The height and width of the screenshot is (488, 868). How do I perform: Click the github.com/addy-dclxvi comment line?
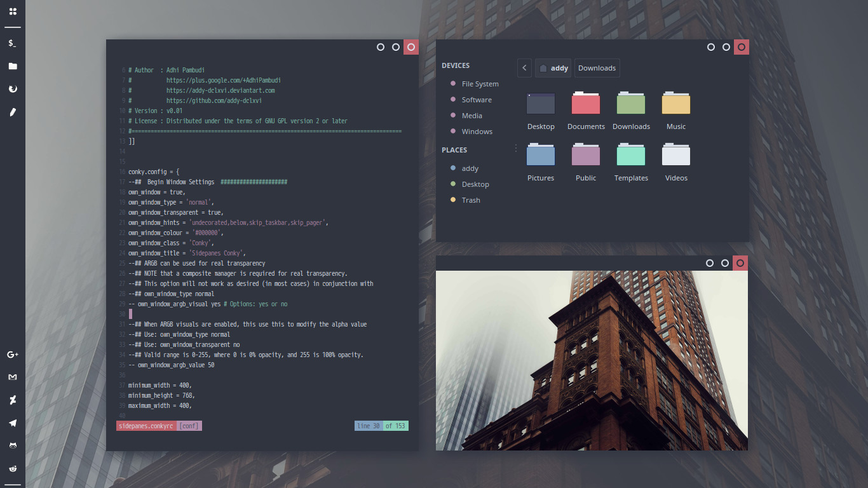point(195,100)
